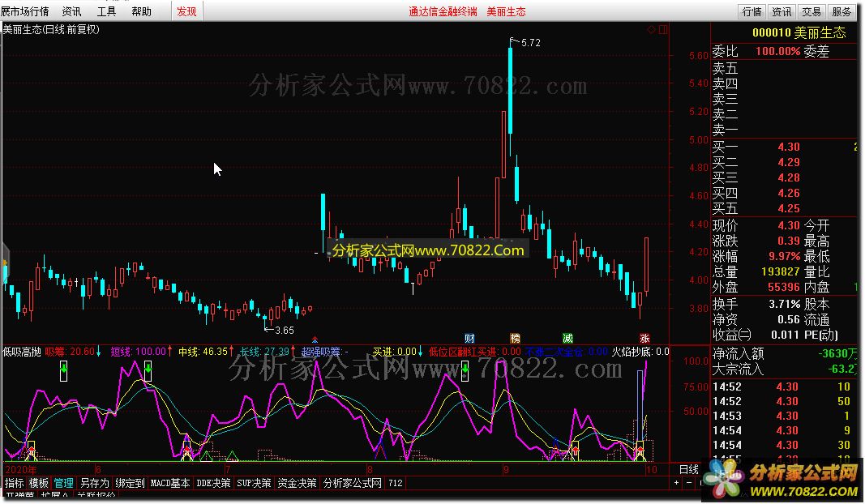Click the 行情 button at top right

(x=752, y=11)
